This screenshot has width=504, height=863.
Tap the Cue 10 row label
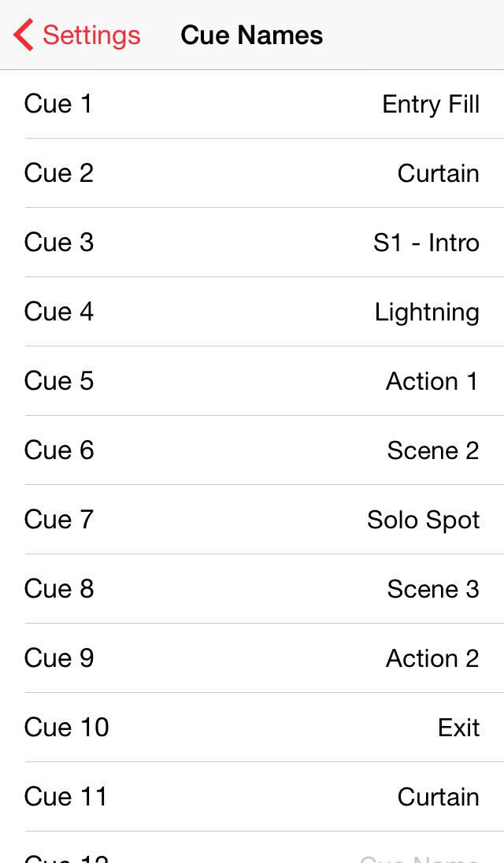[67, 728]
